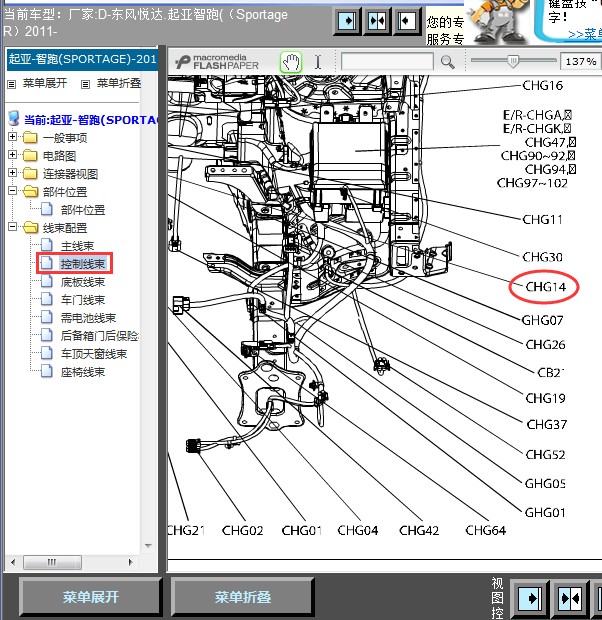The height and width of the screenshot is (620, 602).
Task: Open the 座椅线束 page
Action: 83,372
